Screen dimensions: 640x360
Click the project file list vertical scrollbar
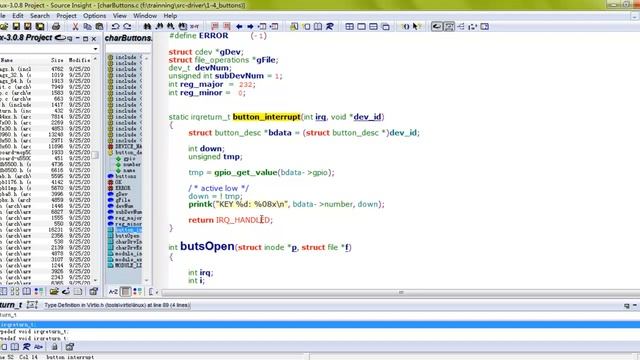click(x=96, y=169)
